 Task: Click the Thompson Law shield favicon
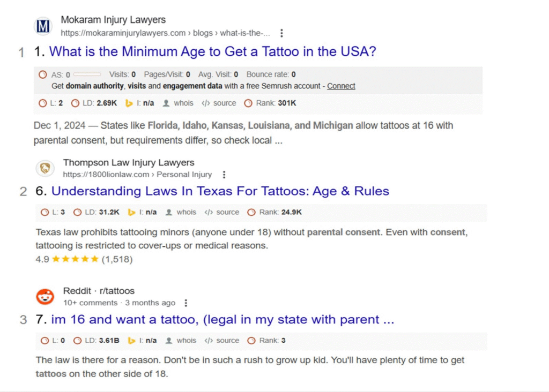click(x=45, y=169)
